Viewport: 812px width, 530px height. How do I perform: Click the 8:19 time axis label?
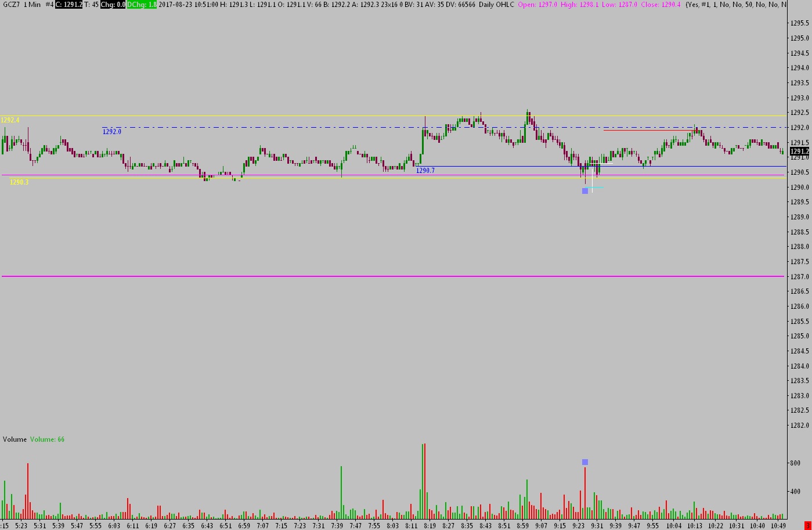tap(430, 526)
